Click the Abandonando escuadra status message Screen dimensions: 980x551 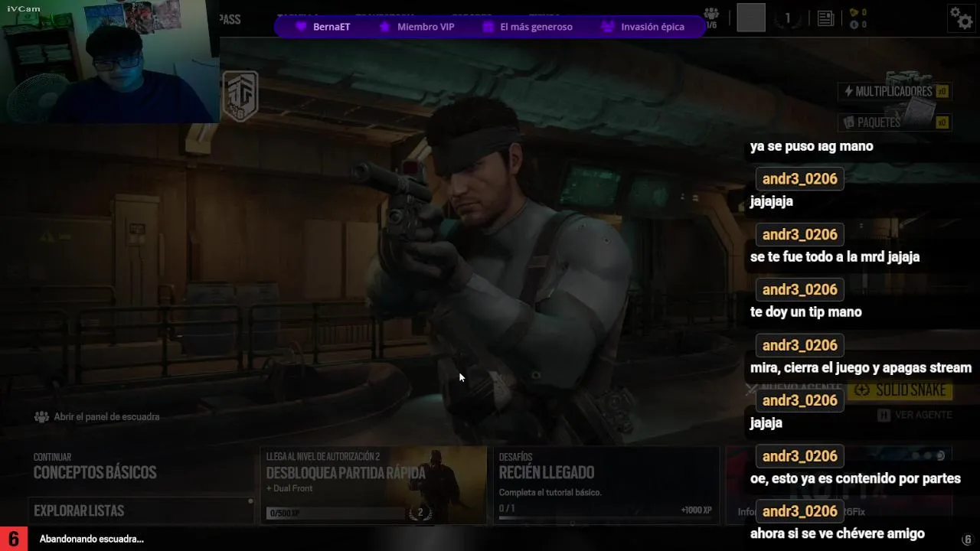click(x=92, y=539)
